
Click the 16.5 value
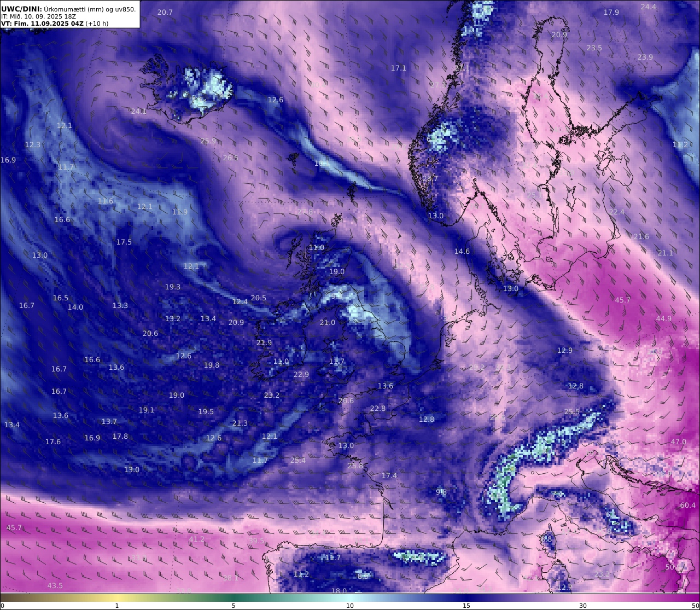60,298
